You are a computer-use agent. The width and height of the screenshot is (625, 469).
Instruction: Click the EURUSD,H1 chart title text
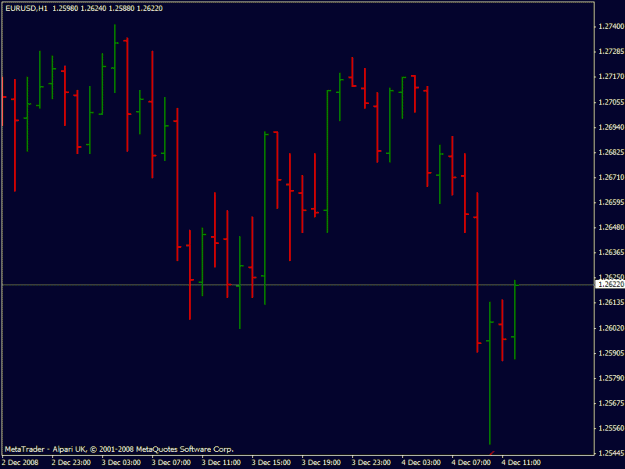coord(26,8)
